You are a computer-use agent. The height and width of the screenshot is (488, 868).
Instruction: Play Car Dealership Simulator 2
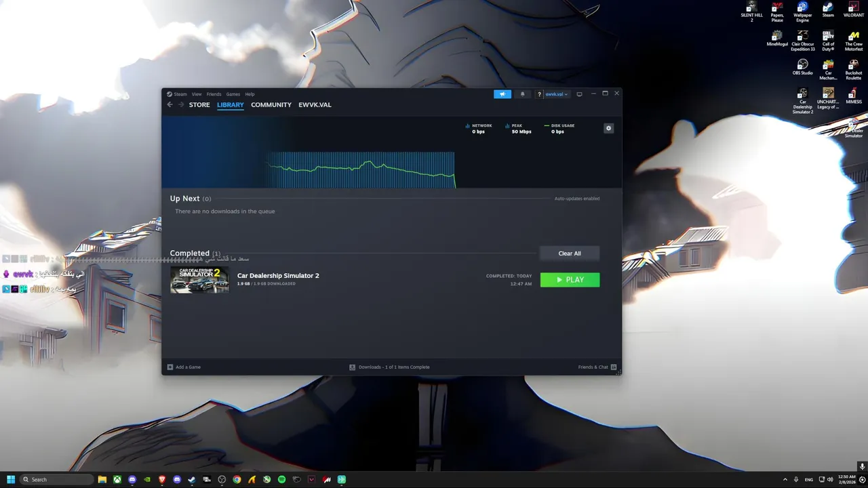570,280
